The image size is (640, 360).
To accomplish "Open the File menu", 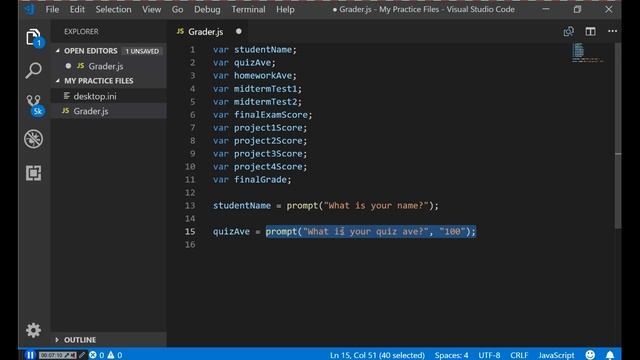I will click(x=52, y=9).
